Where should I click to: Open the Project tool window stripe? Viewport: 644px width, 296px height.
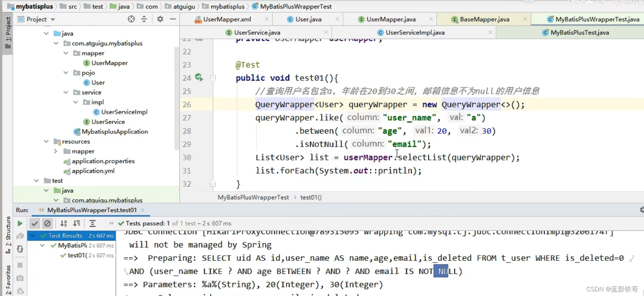8,33
